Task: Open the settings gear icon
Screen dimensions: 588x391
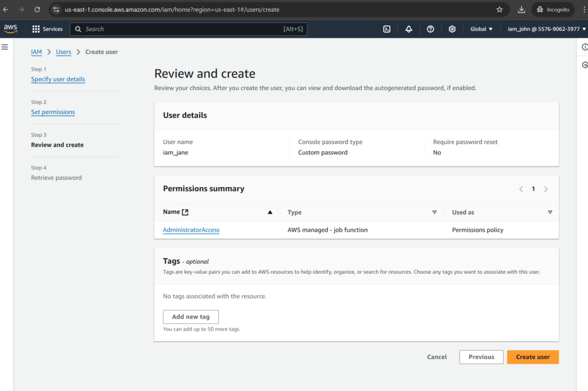Action: point(452,29)
